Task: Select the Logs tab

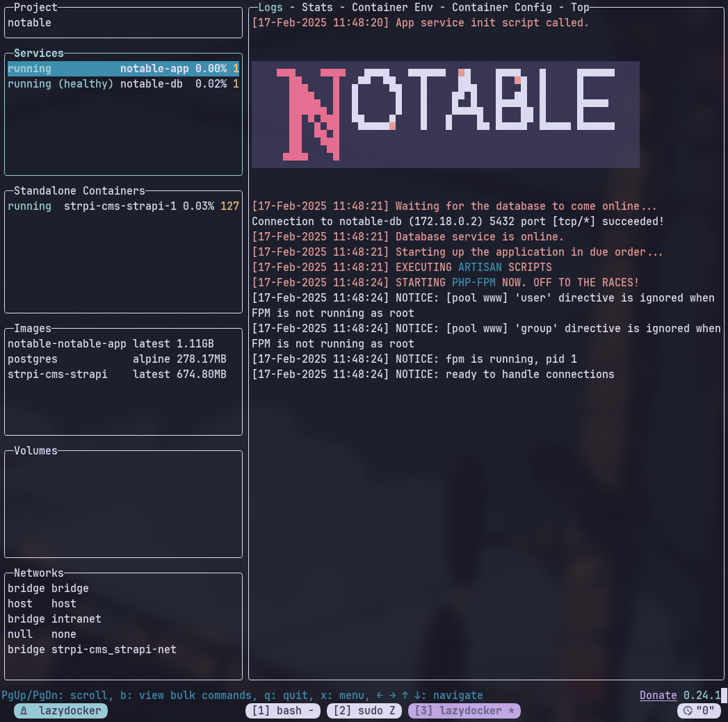Action: pos(270,7)
